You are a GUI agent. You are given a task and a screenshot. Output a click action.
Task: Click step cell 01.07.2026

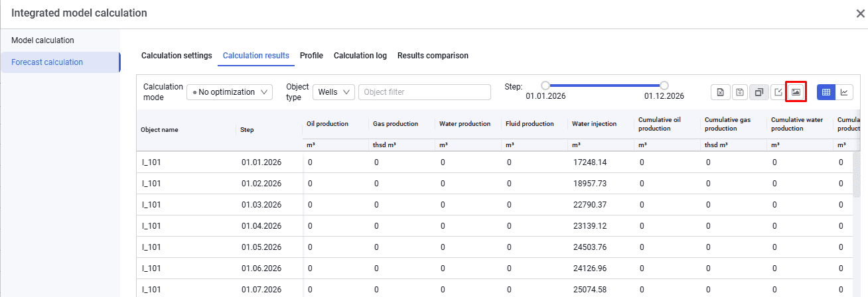[261, 289]
